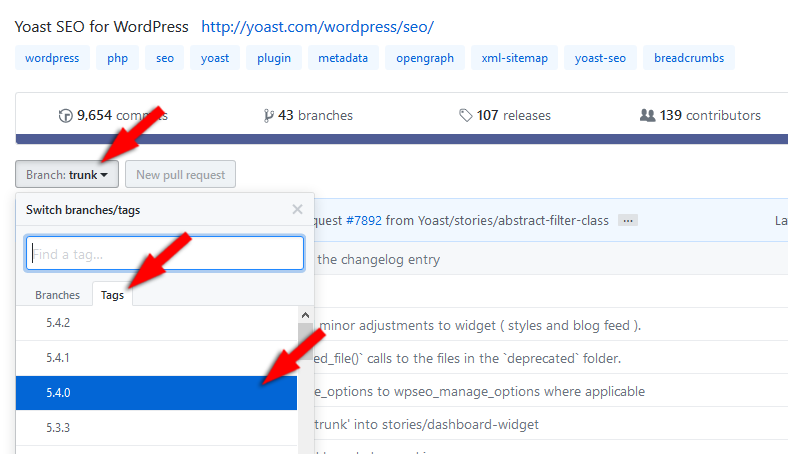Click the tag list scroll-up arrow
The height and width of the screenshot is (454, 788).
click(x=305, y=315)
